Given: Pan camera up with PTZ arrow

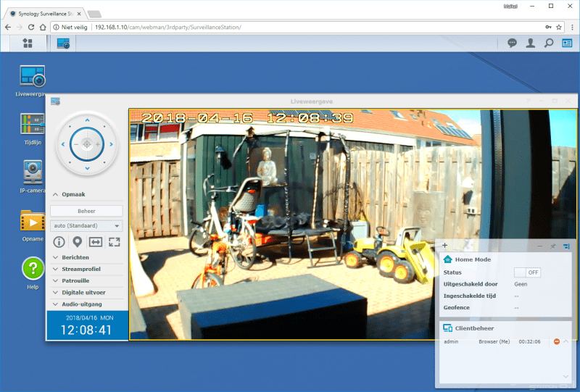Looking at the screenshot, I should (x=87, y=120).
